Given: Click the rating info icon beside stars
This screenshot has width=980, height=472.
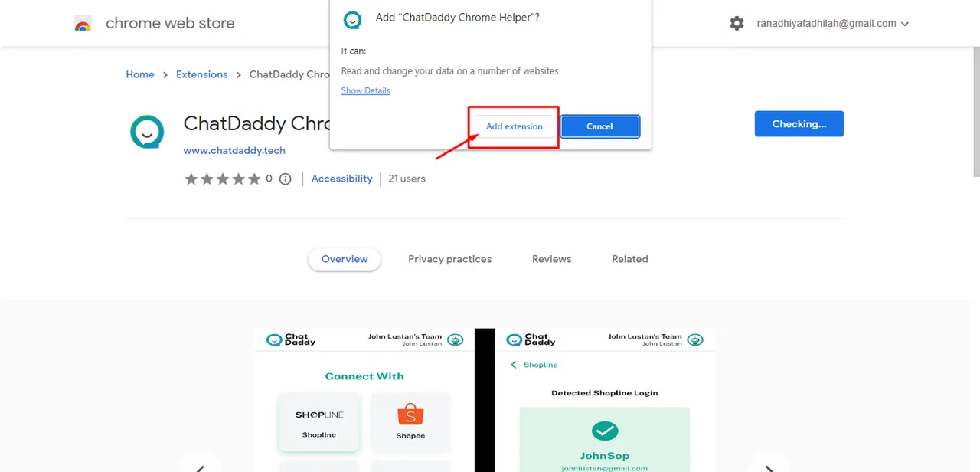Looking at the screenshot, I should click(x=286, y=179).
